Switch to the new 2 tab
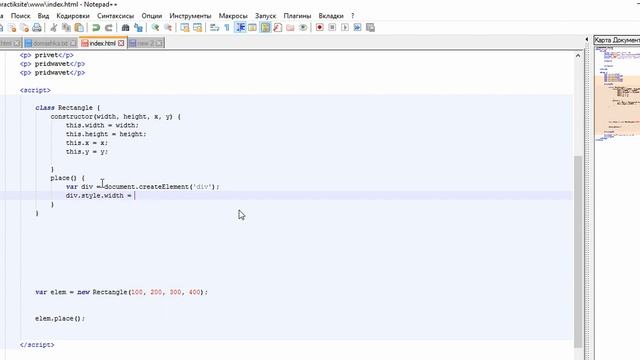Image resolution: width=640 pixels, height=360 pixels. (x=146, y=43)
